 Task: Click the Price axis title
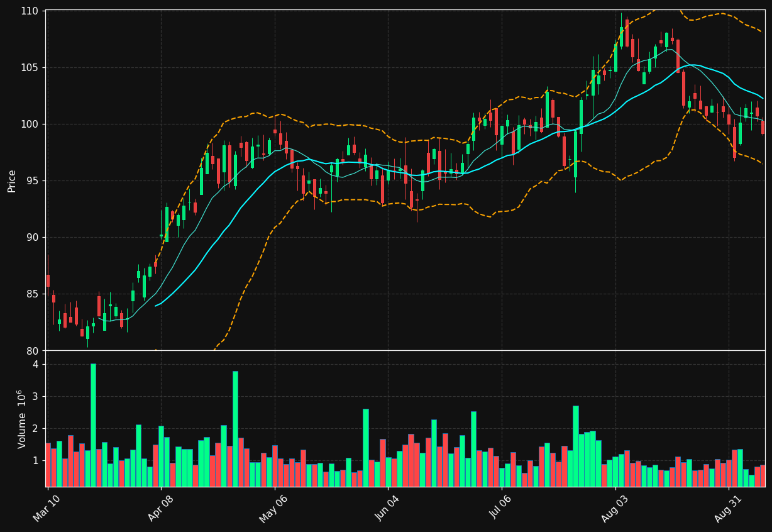click(12, 180)
